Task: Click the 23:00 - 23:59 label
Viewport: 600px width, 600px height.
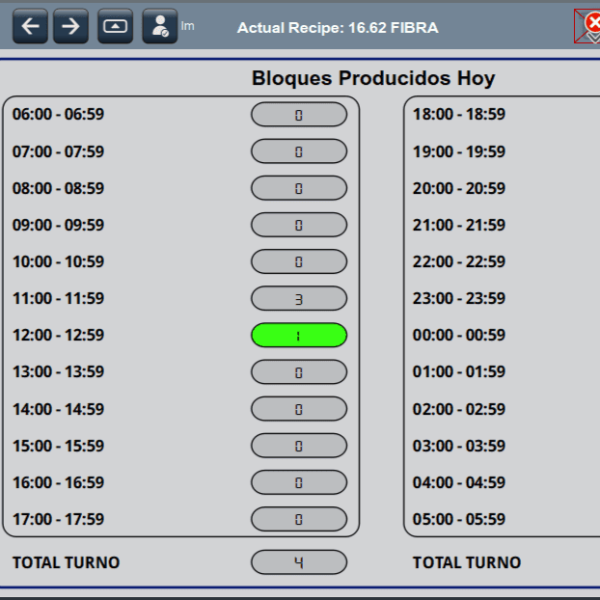Action: pos(459,298)
